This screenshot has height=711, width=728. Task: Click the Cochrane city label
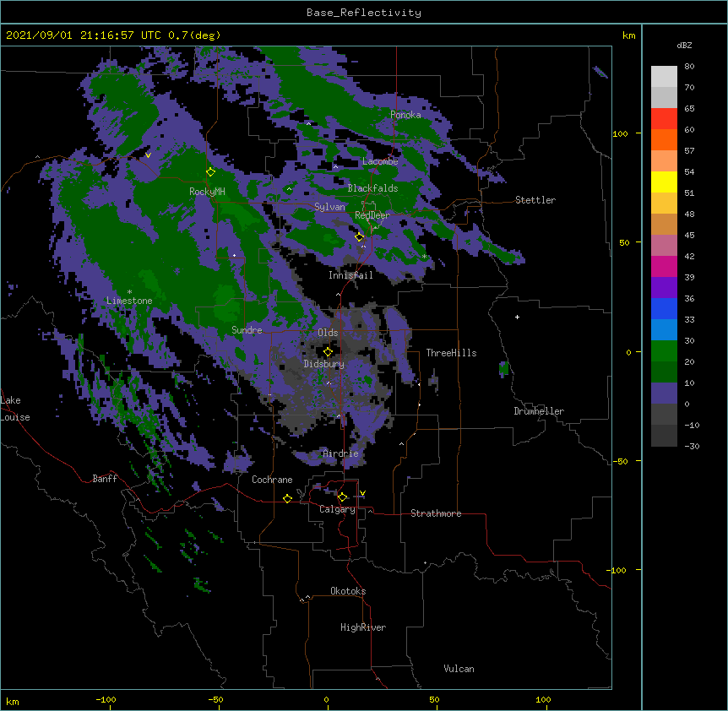272,480
